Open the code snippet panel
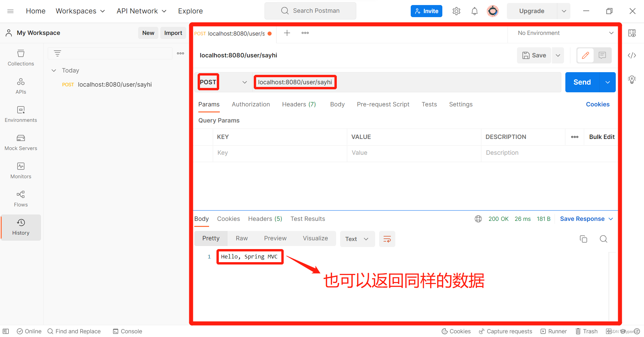The height and width of the screenshot is (337, 644). [632, 55]
